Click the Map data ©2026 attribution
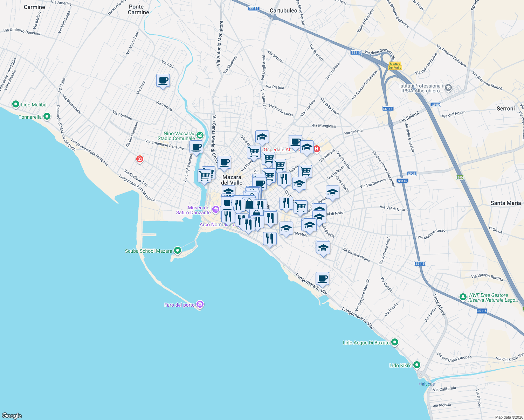Screen dimensions: 524x420 509,417
